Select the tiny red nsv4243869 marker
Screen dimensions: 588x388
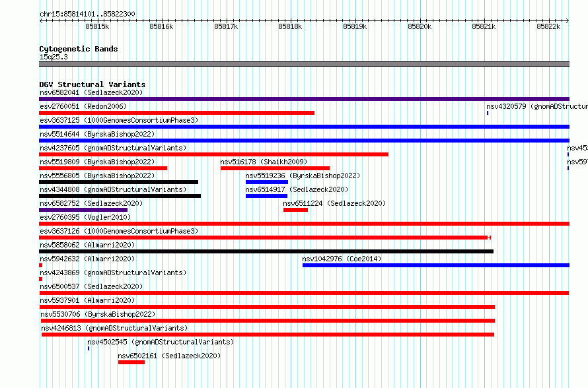(40, 279)
